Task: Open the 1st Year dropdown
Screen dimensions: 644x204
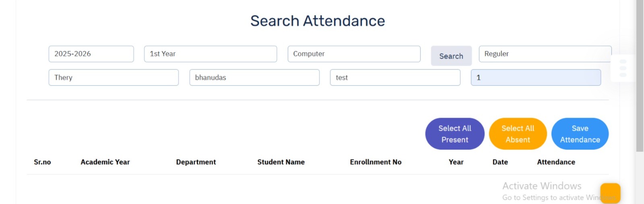Action: point(210,54)
